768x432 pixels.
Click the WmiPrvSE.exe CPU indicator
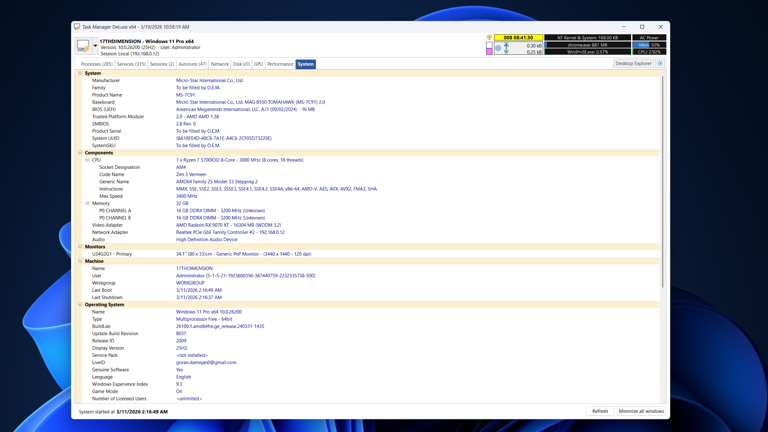point(588,51)
